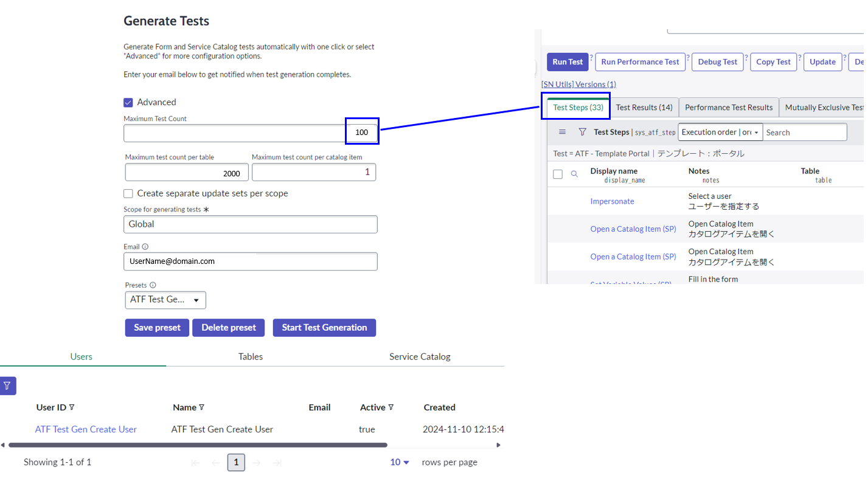The height and width of the screenshot is (484, 868).
Task: Uncheck the Advanced checkbox
Action: pos(128,102)
